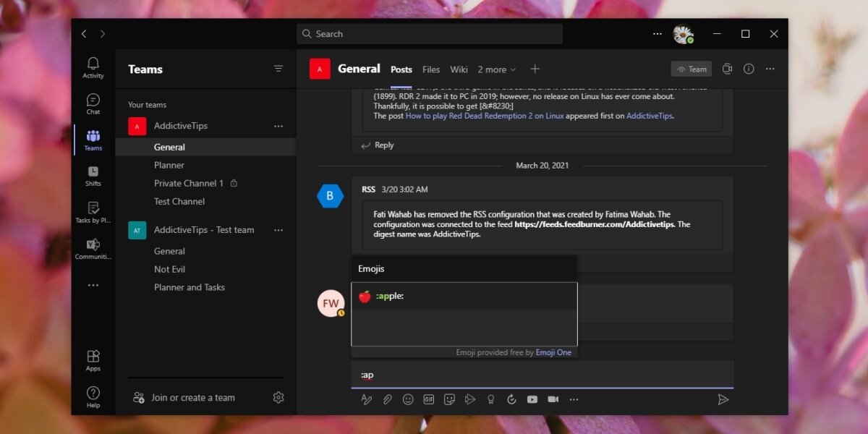Viewport: 868px width, 434px height.
Task: Click the Emoji One link
Action: [553, 352]
